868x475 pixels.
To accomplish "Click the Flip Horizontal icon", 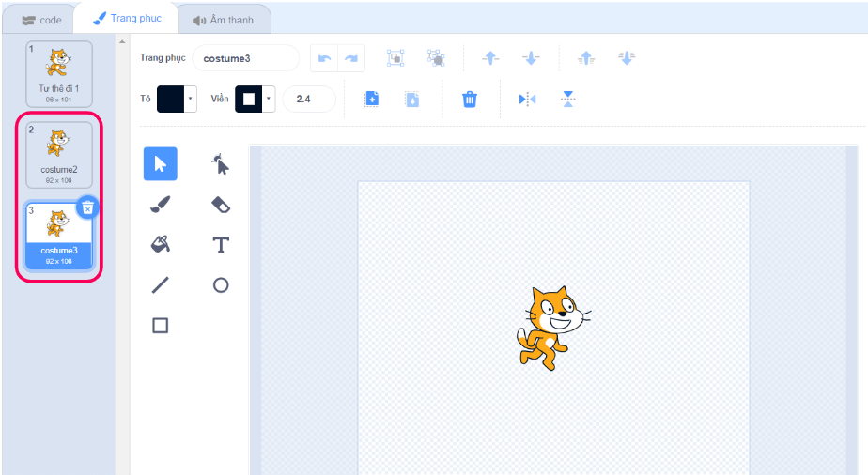I will pos(527,100).
